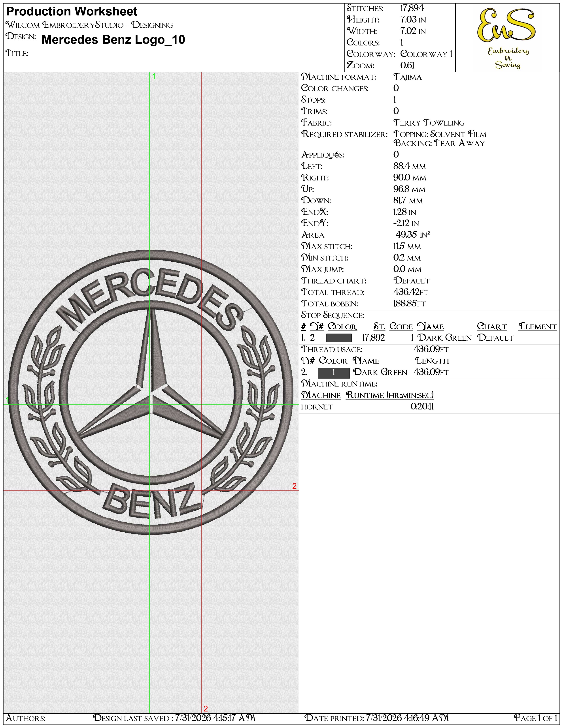Click the Total bobbin value "188.85ft"

pos(410,304)
